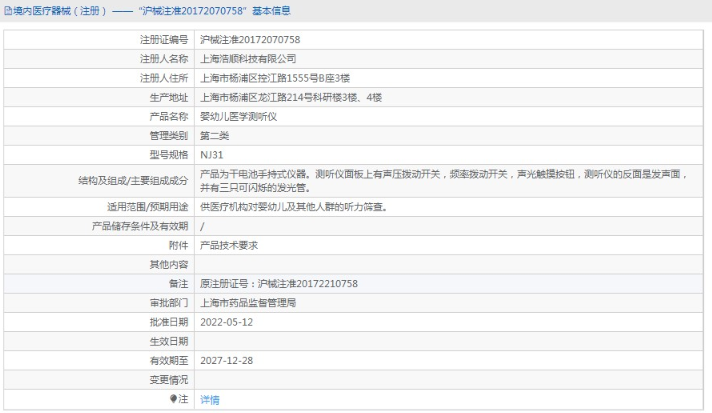Click the 适用范围/预期用途 label
Screen dimensions: 712x413
tap(148, 207)
